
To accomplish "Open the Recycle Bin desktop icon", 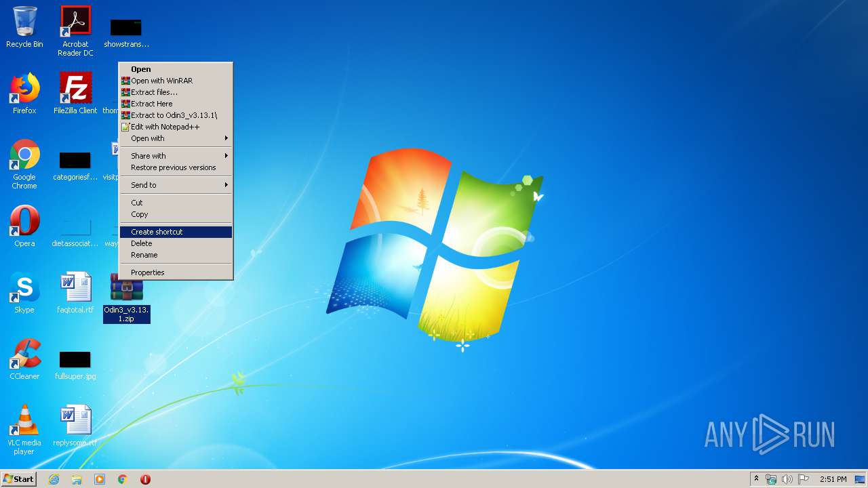I will click(x=24, y=27).
